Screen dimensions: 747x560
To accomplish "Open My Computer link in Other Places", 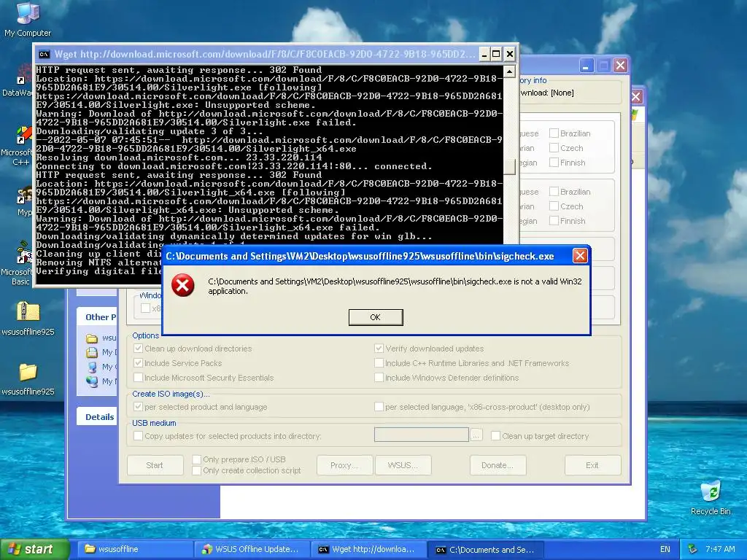I will click(x=101, y=367).
